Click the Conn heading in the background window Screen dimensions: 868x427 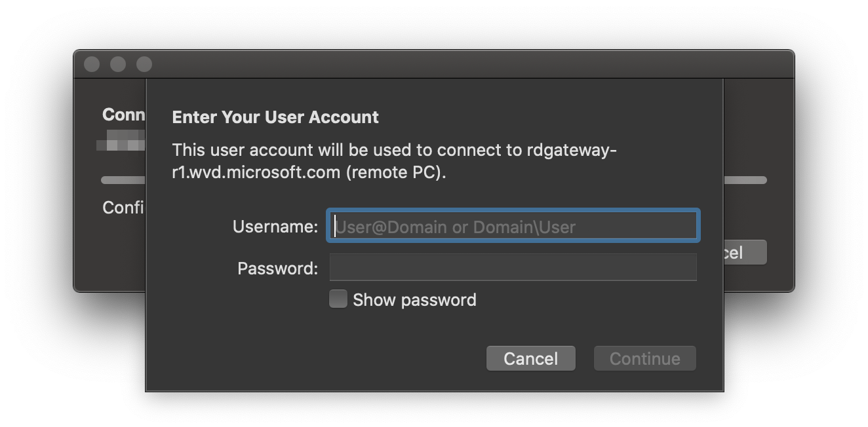(123, 114)
